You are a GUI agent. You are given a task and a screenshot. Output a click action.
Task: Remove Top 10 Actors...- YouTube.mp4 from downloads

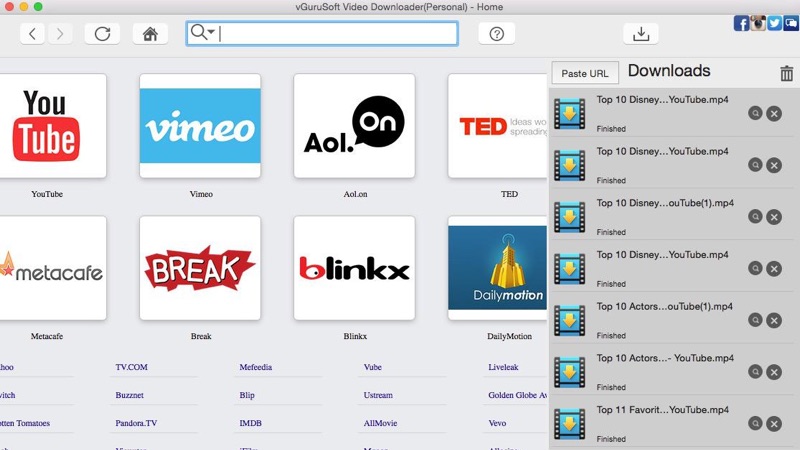(x=774, y=372)
